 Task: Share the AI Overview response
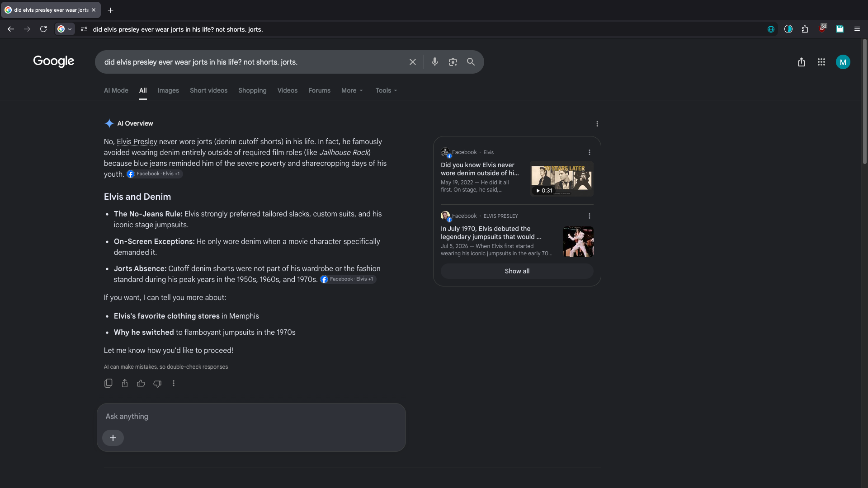[125, 383]
